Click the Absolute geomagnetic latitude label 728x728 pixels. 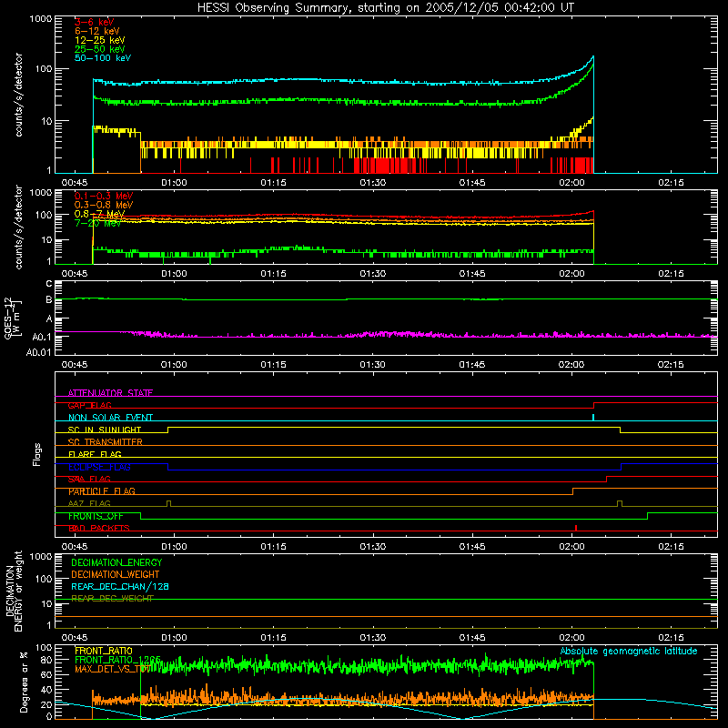[629, 651]
